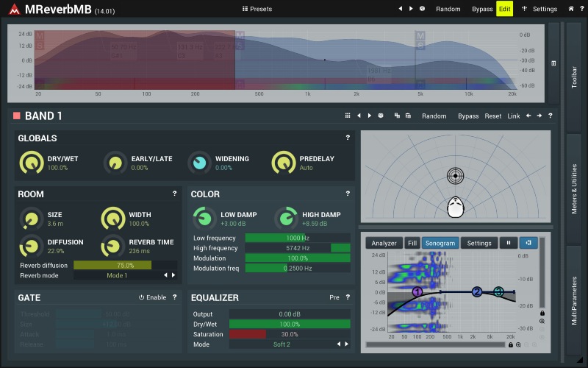Open the Presets grid browser

pyautogui.click(x=257, y=9)
